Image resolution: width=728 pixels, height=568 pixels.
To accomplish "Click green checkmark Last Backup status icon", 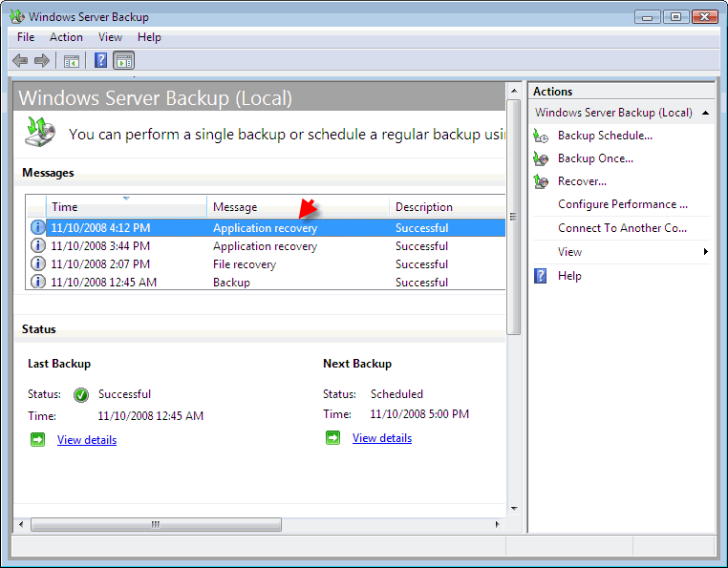I will pyautogui.click(x=81, y=395).
